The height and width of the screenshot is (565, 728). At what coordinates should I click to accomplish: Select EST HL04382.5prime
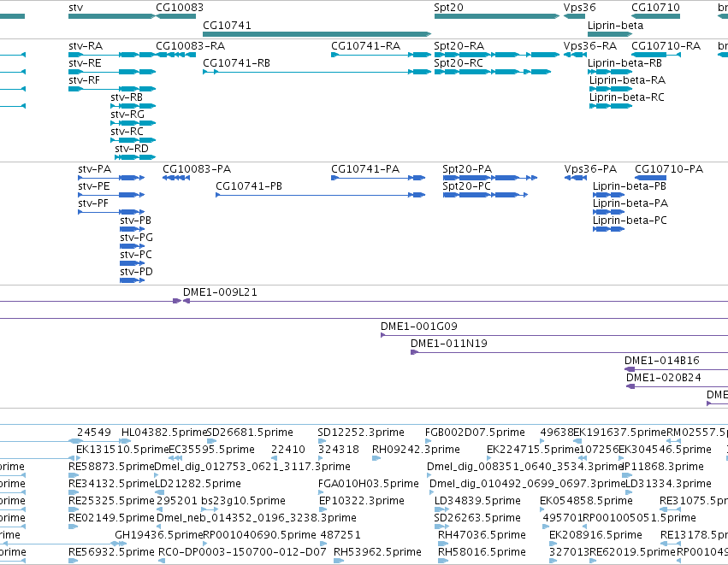(126, 441)
